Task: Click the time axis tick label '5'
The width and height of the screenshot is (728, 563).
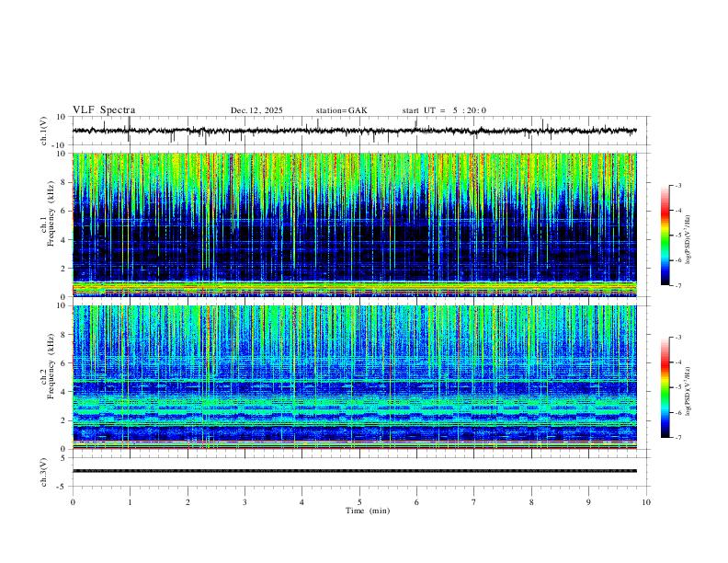Action: point(359,502)
